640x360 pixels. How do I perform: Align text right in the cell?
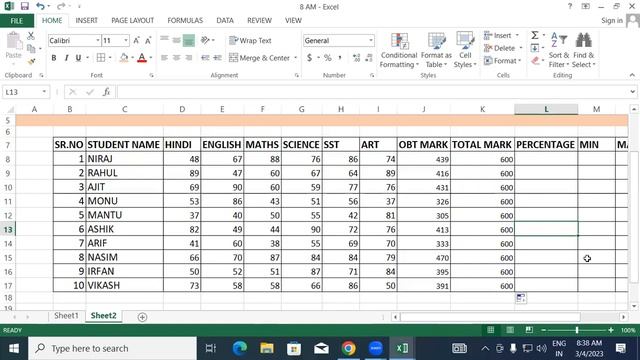click(x=189, y=58)
